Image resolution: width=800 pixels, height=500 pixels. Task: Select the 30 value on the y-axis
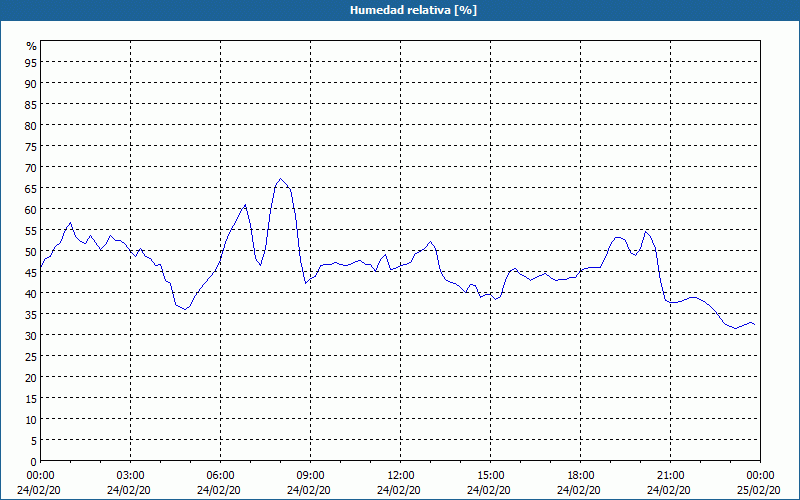(x=31, y=335)
